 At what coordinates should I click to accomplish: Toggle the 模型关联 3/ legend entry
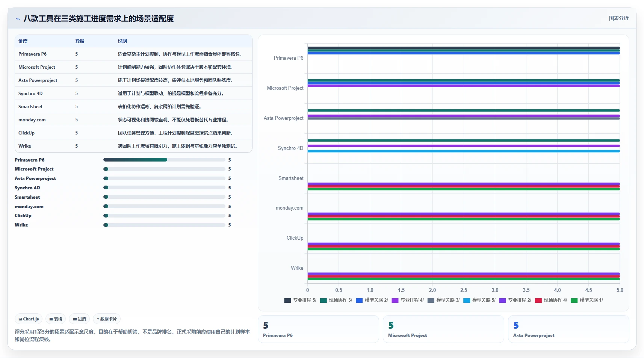(x=443, y=300)
